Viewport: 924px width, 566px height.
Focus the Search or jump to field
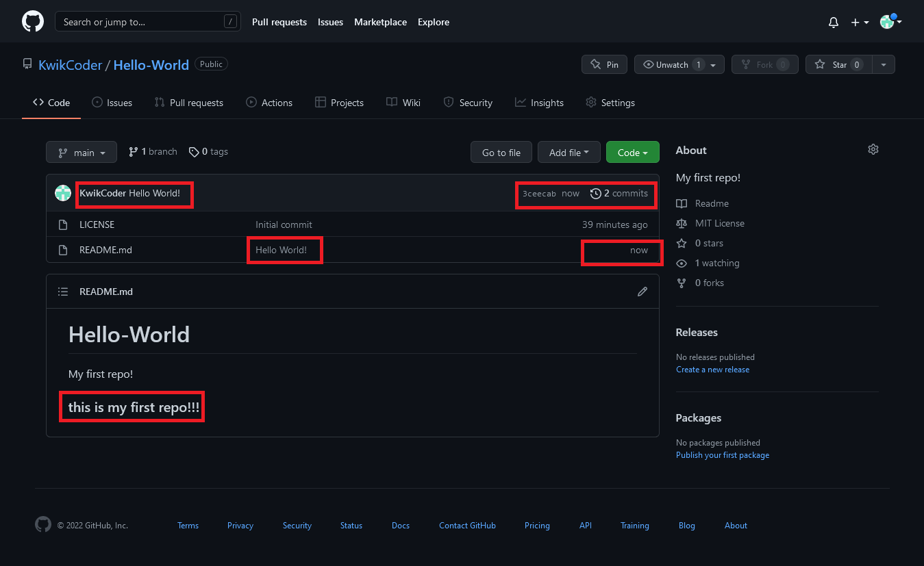pyautogui.click(x=148, y=22)
